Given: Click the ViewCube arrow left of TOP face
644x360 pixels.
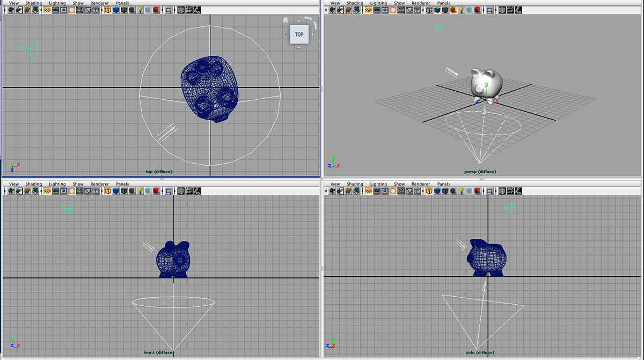Looking at the screenshot, I should [286, 34].
